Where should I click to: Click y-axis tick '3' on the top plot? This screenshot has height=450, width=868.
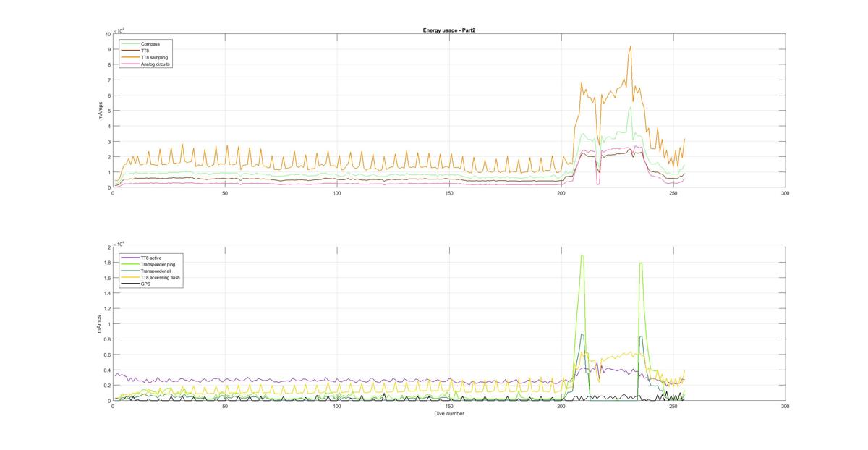coord(109,142)
